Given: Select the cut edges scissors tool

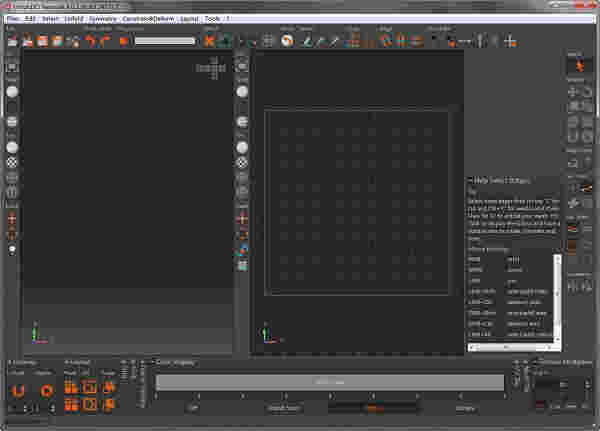Looking at the screenshot, I should point(209,41).
